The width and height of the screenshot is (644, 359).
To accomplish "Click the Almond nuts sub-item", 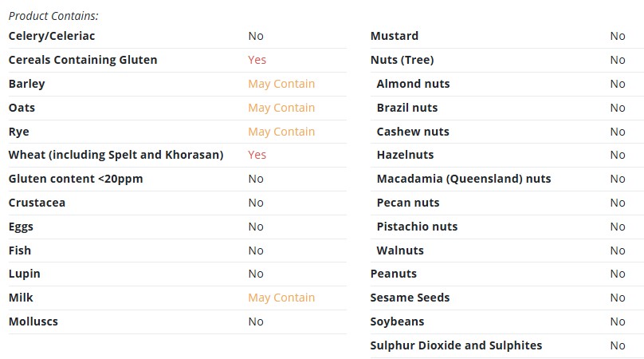I will [x=413, y=84].
